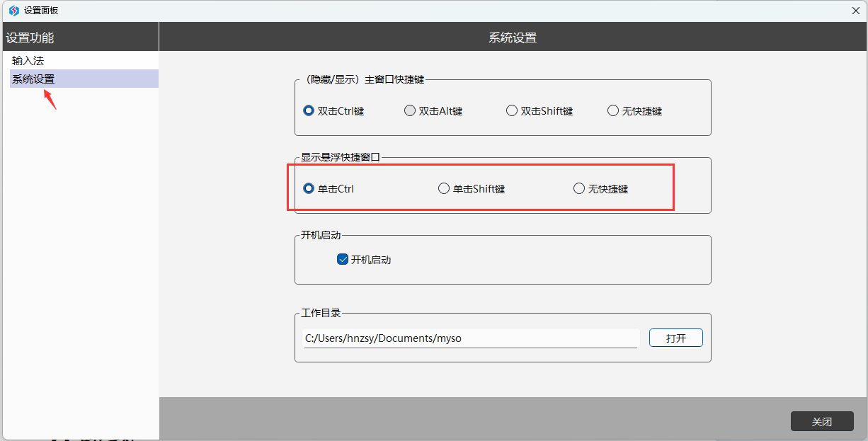Click the 关闭 button at bottom right
Image resolution: width=868 pixels, height=441 pixels.
point(821,422)
